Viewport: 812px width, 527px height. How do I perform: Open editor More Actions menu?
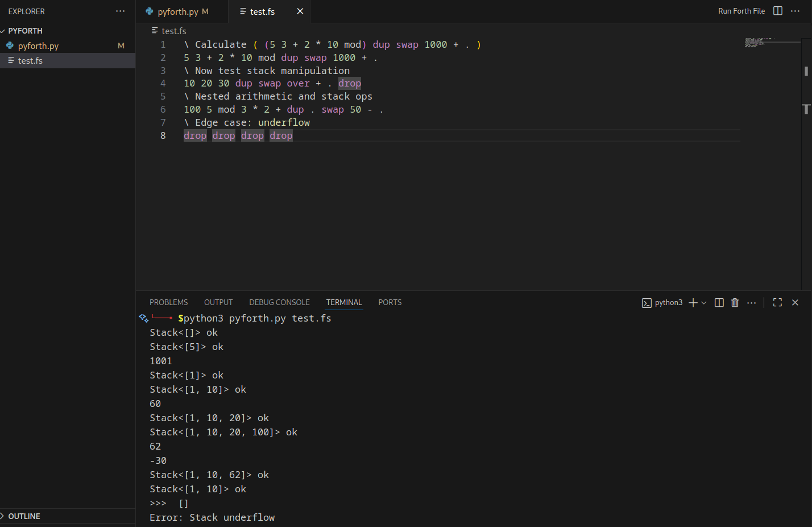[795, 11]
